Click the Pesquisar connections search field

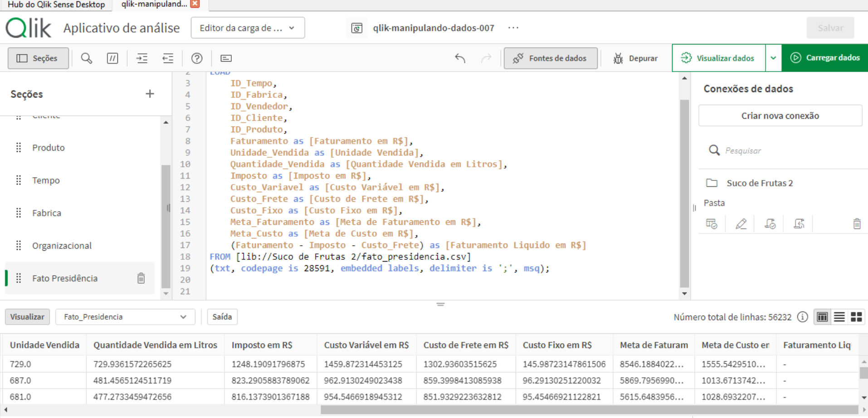[789, 151]
